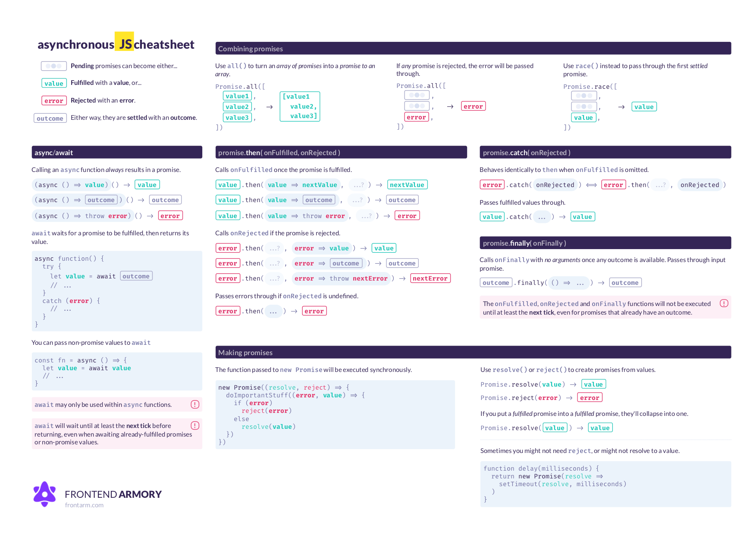Screen dimensions: 756x534
Task: Collapse the promise.finally( onFinally ) section
Action: pyautogui.click(x=524, y=243)
